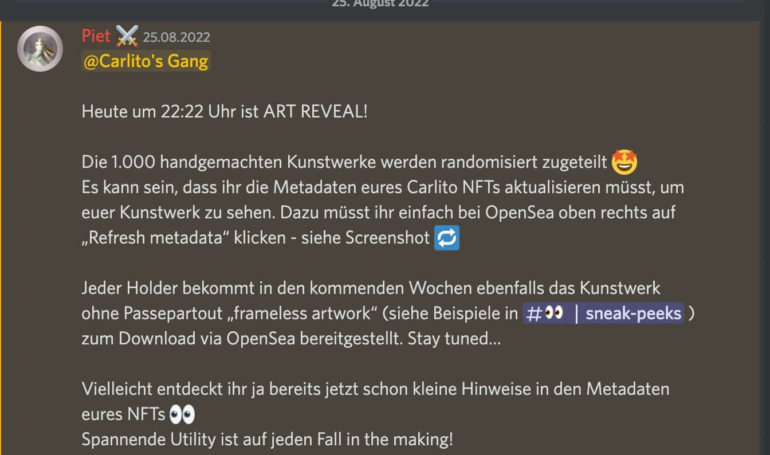Click the 'Spannende Utility' closing line
770x455 pixels.
coord(267,439)
